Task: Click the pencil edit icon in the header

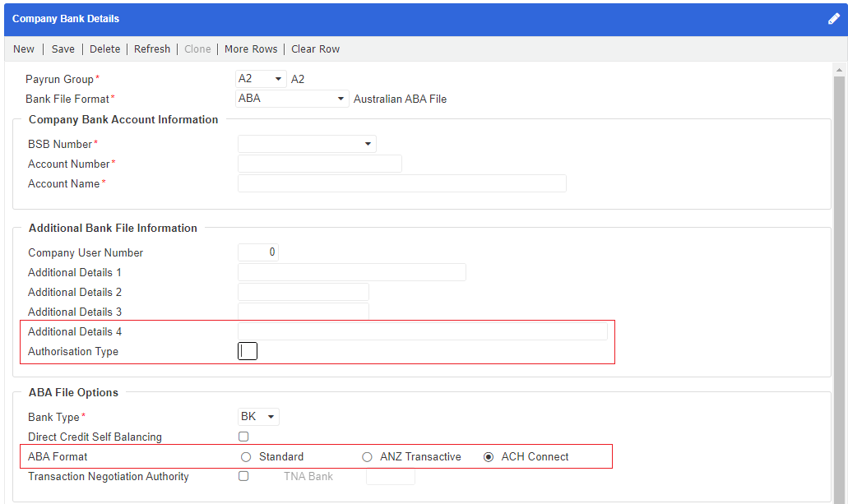Action: coord(833,18)
